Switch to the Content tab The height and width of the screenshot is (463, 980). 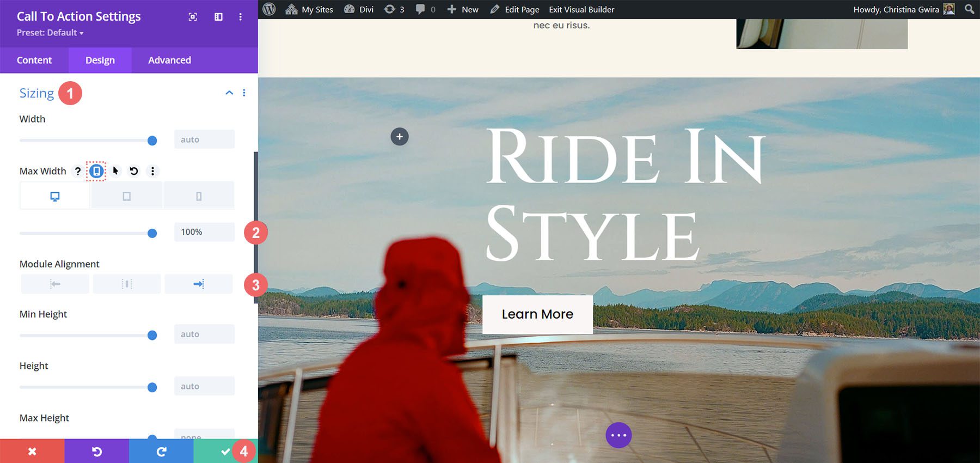(x=34, y=60)
